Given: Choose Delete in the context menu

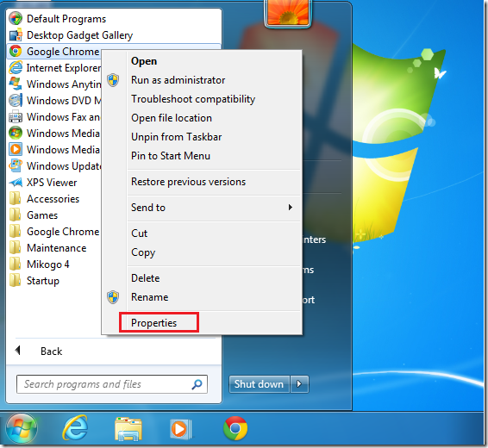Looking at the screenshot, I should 146,278.
